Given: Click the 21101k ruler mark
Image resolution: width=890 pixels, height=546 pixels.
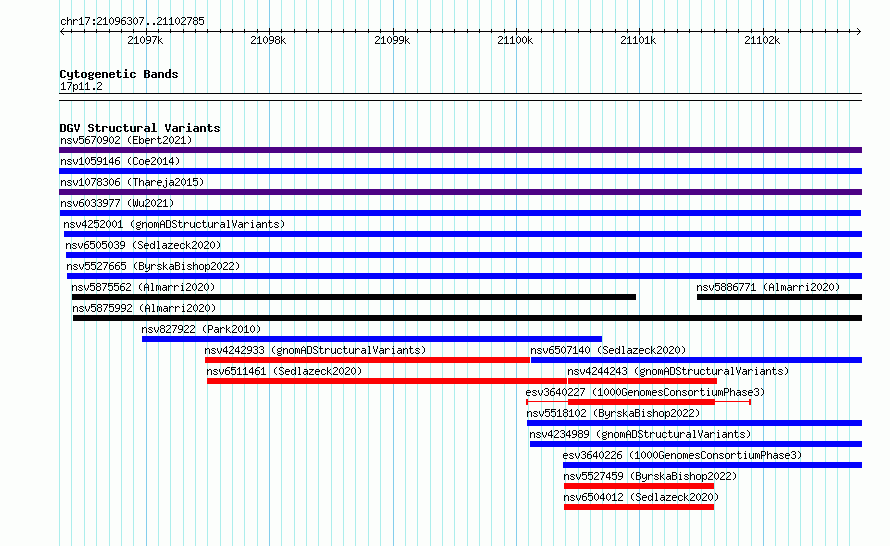Looking at the screenshot, I should coord(639,40).
